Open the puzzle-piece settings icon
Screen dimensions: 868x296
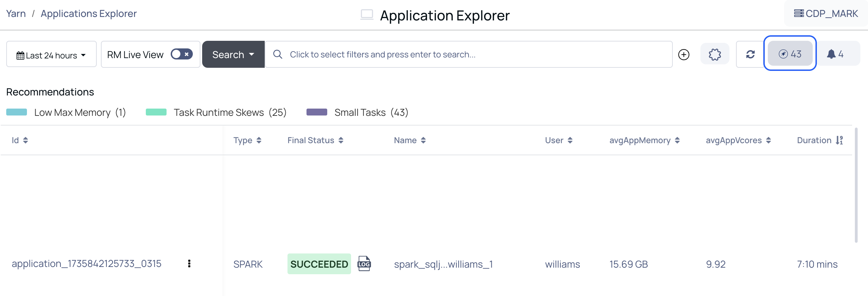[x=715, y=54]
